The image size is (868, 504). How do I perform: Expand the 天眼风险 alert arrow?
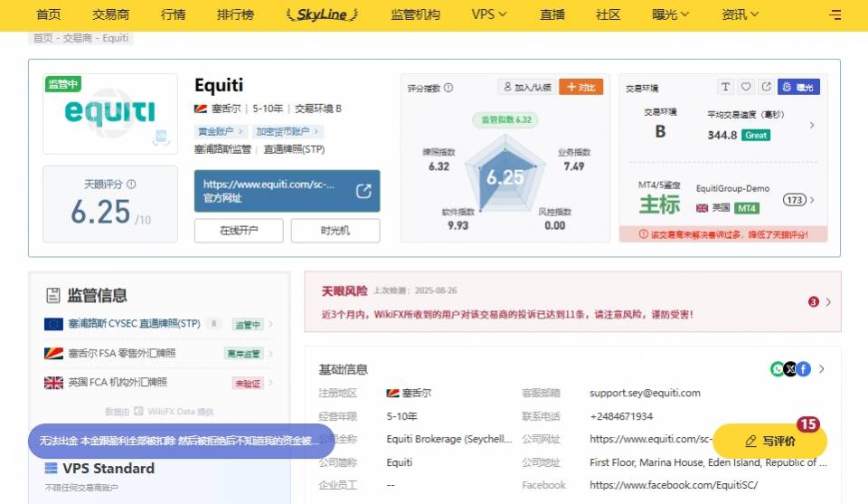pyautogui.click(x=828, y=302)
